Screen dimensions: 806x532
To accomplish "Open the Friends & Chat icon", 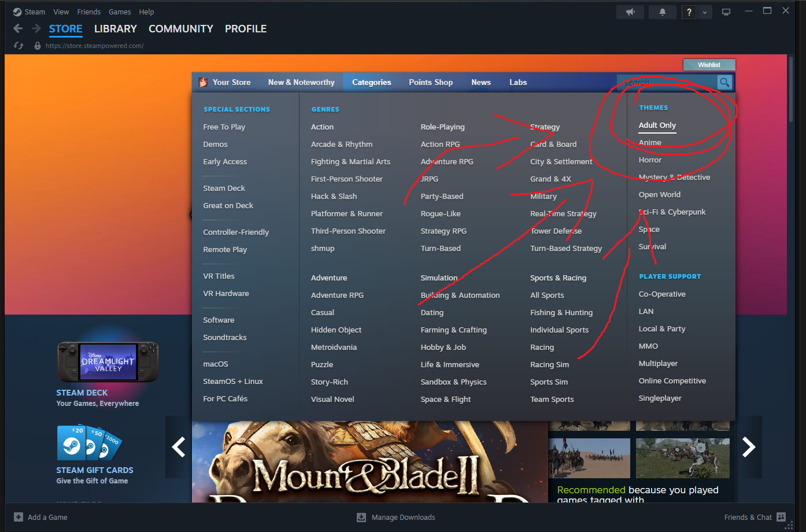I will (x=781, y=517).
